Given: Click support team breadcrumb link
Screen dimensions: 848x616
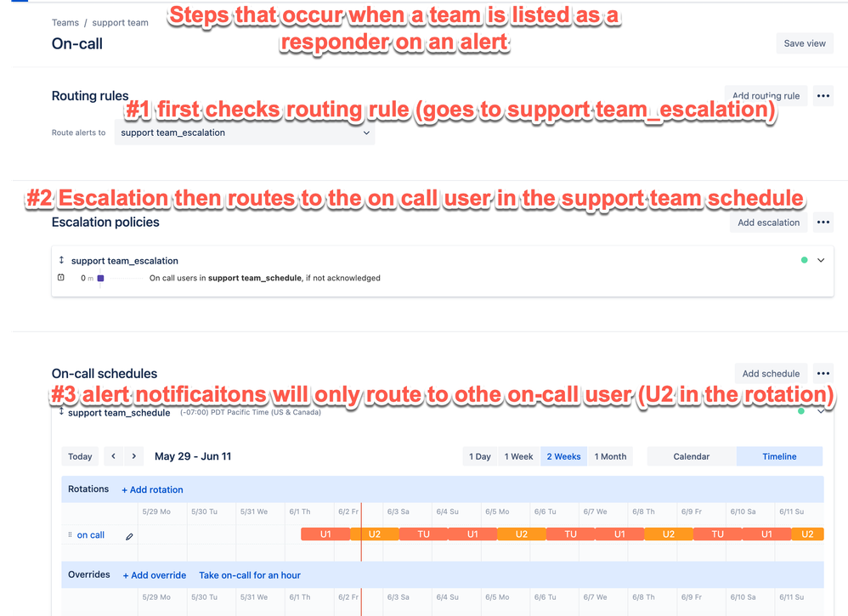Looking at the screenshot, I should [x=120, y=23].
